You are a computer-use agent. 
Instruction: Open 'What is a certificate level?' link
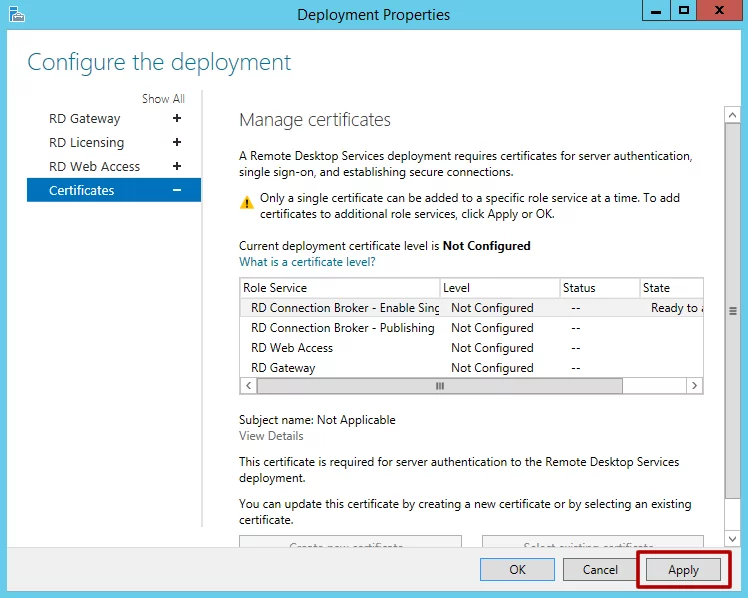point(307,262)
